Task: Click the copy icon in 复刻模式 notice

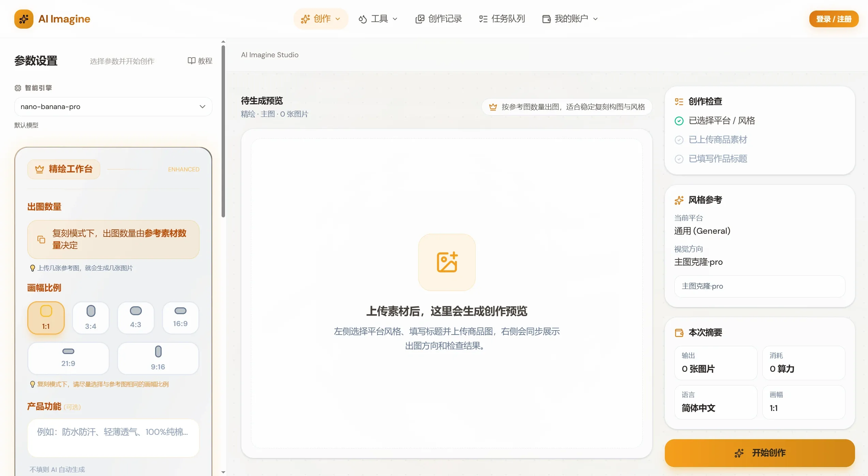Action: tap(41, 240)
